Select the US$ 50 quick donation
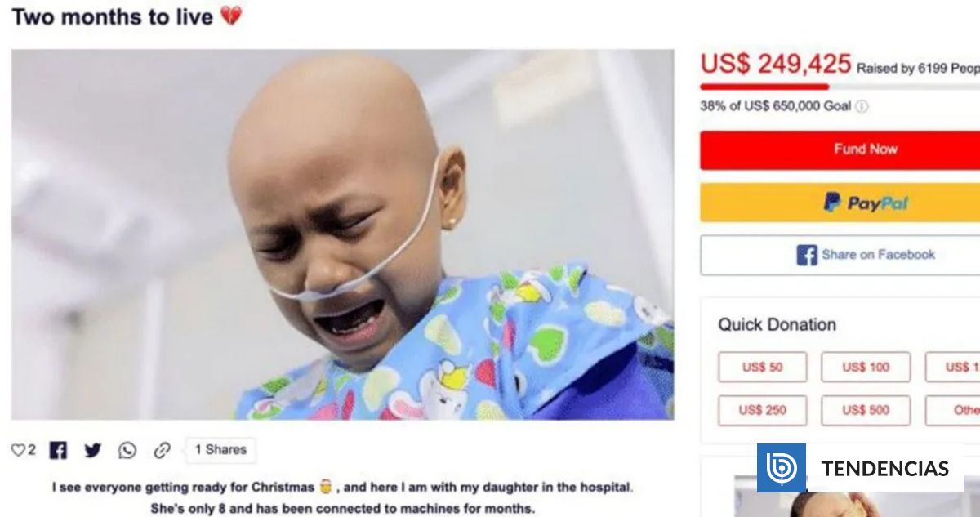 point(762,368)
